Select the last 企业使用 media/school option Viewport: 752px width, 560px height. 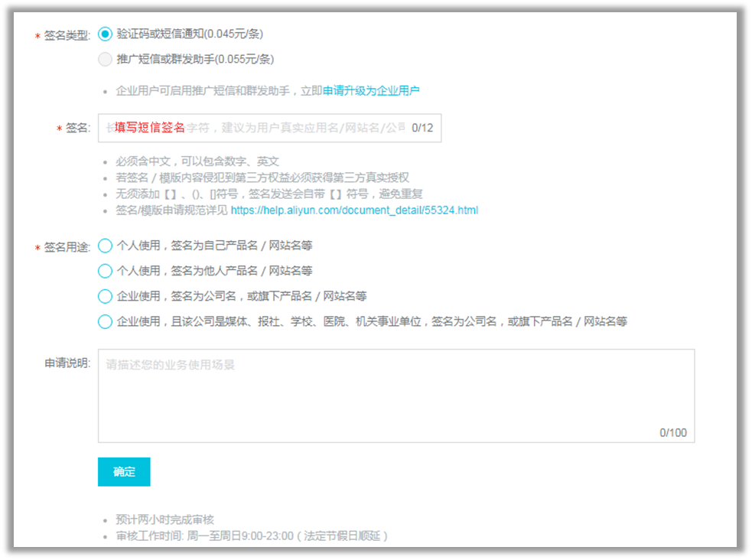[104, 321]
